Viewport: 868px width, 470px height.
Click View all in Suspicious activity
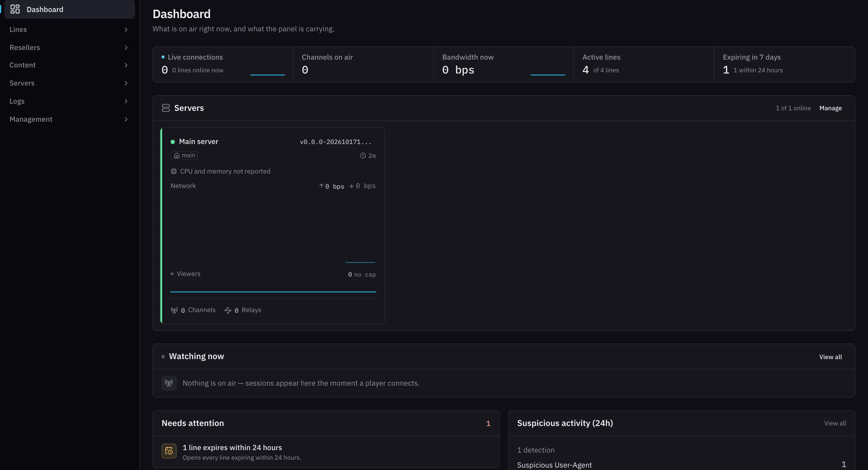click(x=835, y=423)
